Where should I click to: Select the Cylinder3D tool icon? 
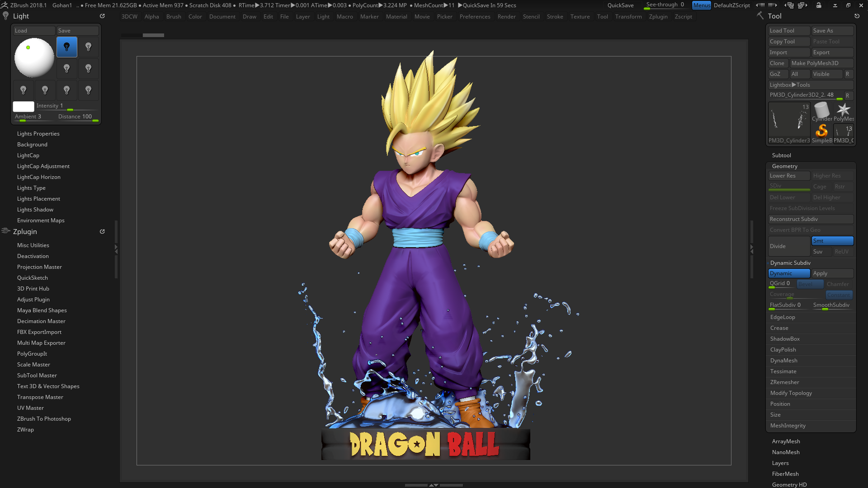821,110
